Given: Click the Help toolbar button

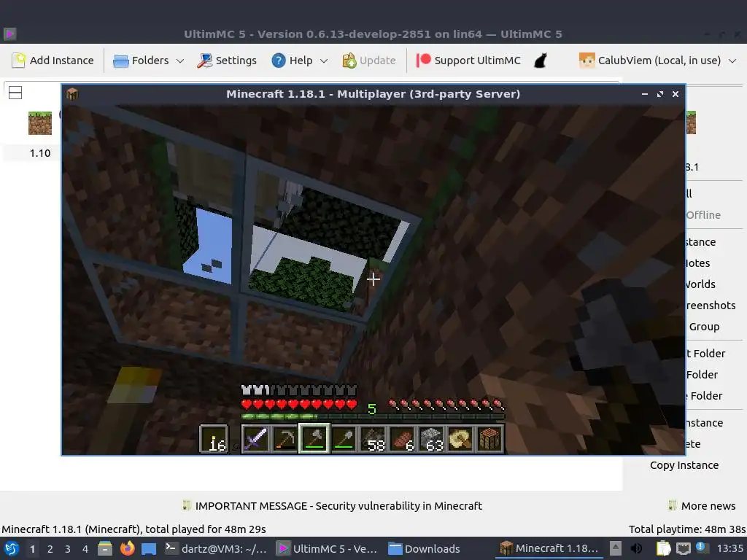Looking at the screenshot, I should coord(292,61).
